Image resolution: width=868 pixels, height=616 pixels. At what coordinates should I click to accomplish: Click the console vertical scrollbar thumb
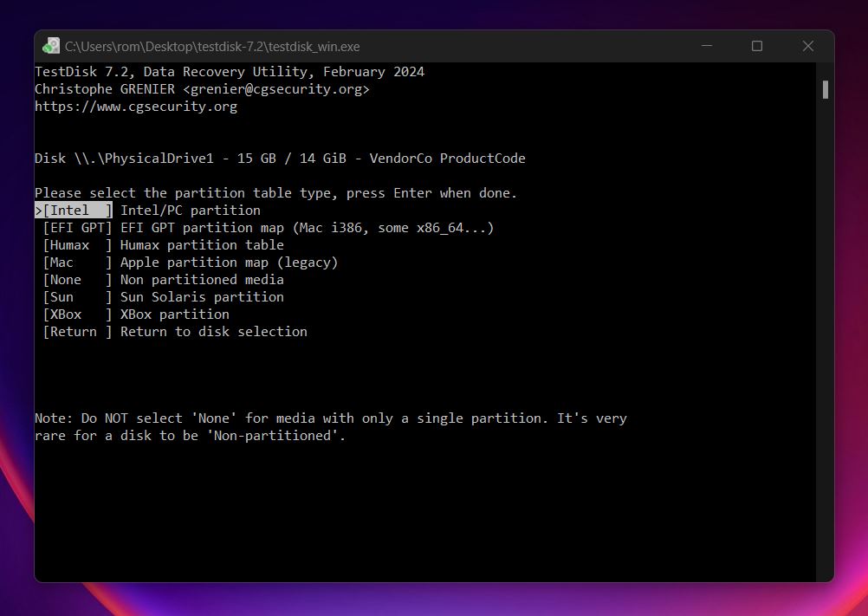pos(826,89)
